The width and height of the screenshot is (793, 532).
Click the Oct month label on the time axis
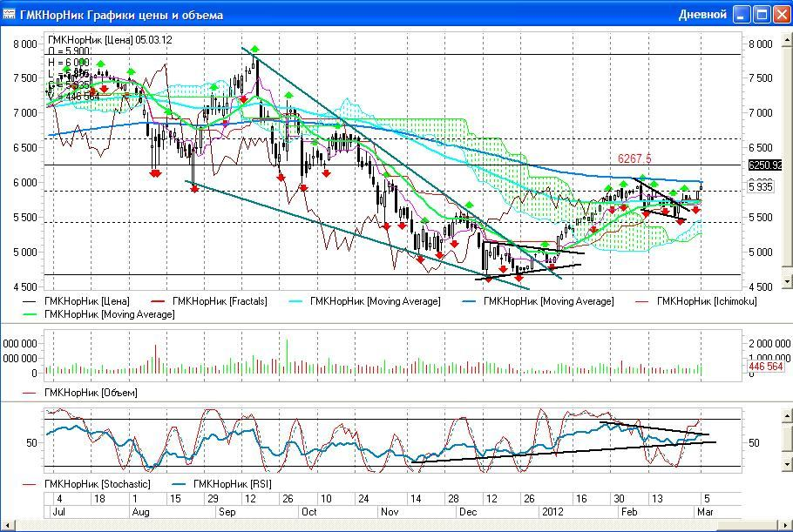point(309,512)
